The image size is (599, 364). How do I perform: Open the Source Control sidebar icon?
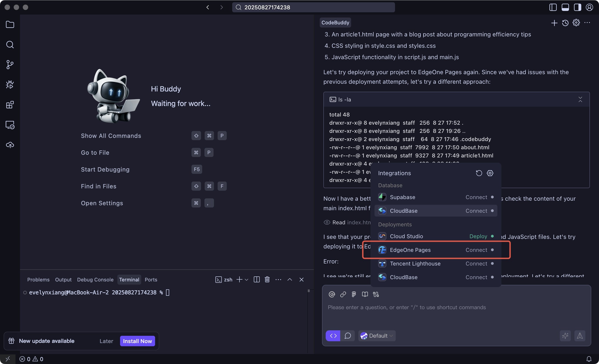[10, 65]
